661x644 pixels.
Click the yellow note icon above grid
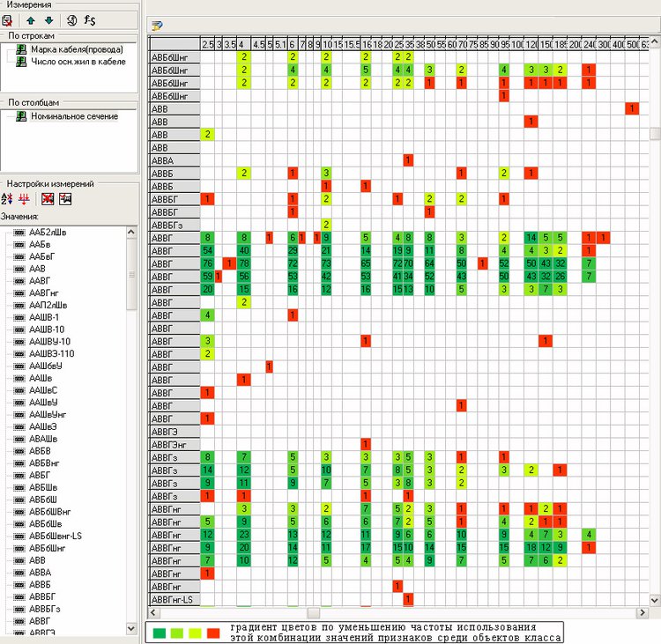tap(156, 26)
